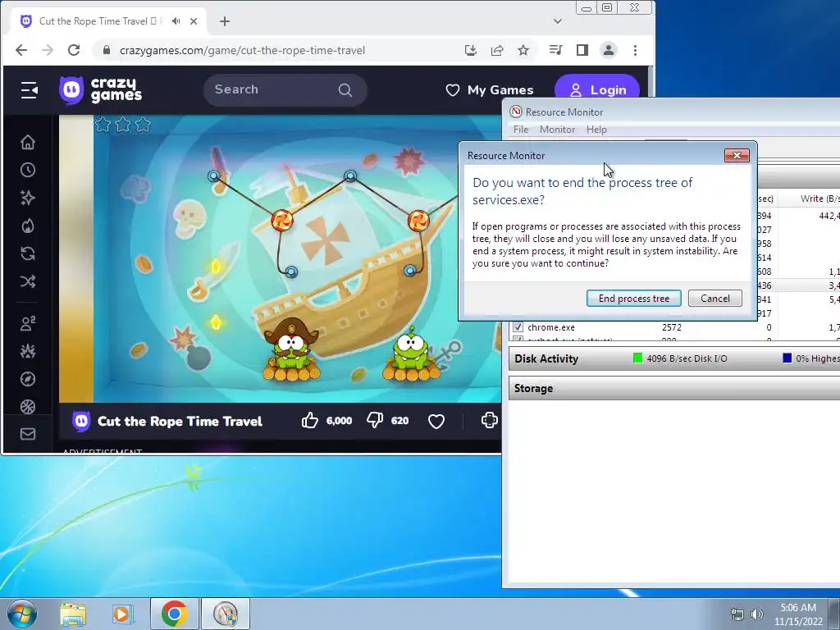The width and height of the screenshot is (840, 630).
Task: Open File menu in Resource Monitor
Action: tap(521, 130)
